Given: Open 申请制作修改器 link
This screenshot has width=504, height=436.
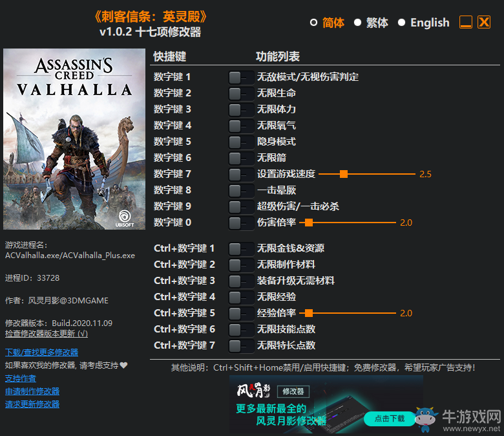Looking at the screenshot, I should (x=32, y=391).
